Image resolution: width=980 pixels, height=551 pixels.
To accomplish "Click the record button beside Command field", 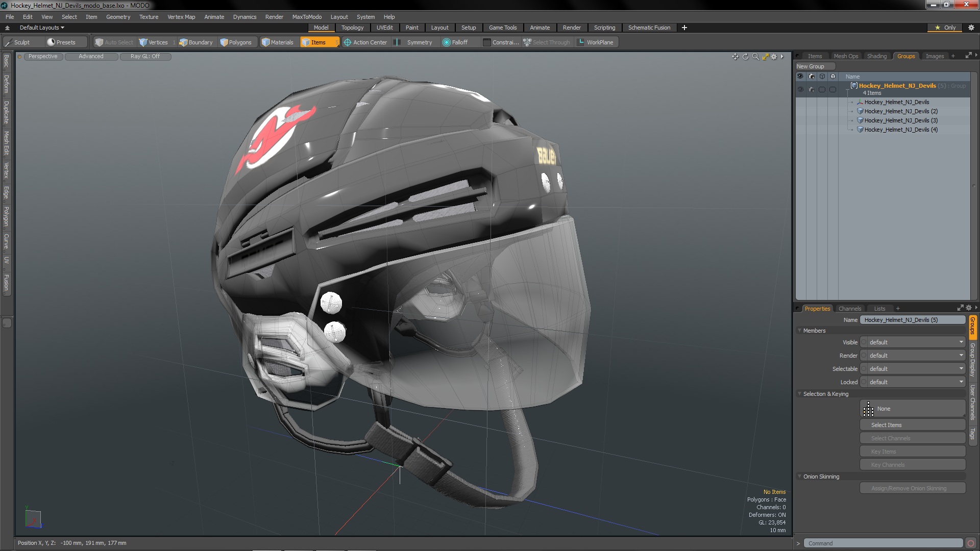I will click(971, 543).
